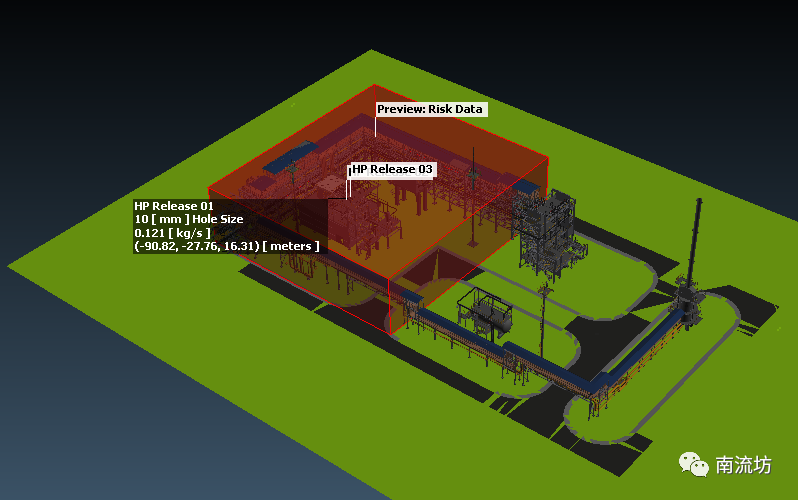Select the '0.121 [ kg/s ]' value

click(x=172, y=233)
